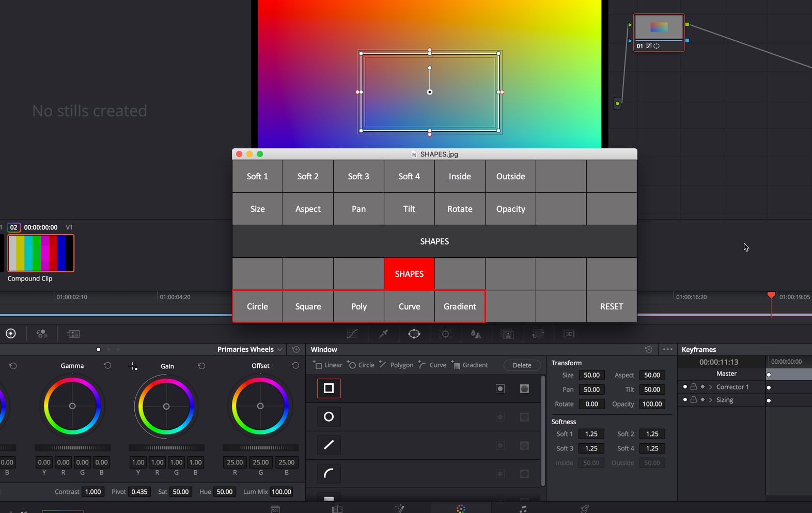812x513 pixels.
Task: Reset the Gamma wheel
Action: tap(107, 365)
